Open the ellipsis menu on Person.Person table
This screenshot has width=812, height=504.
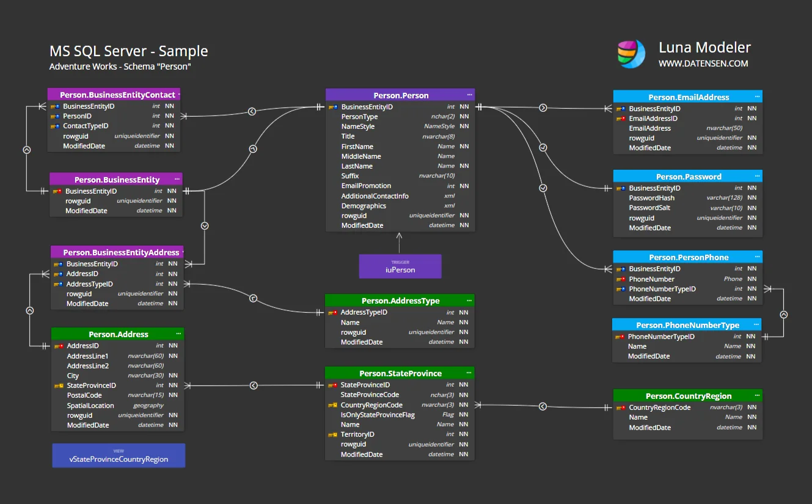469,95
